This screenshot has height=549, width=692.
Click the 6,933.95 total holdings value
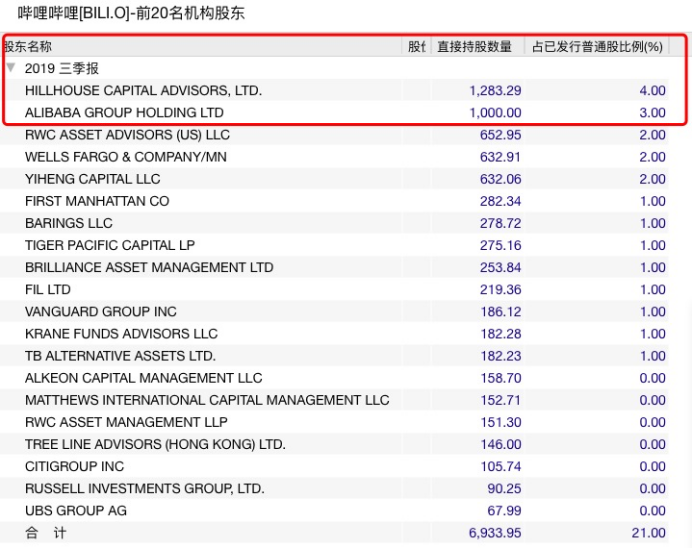tap(495, 532)
